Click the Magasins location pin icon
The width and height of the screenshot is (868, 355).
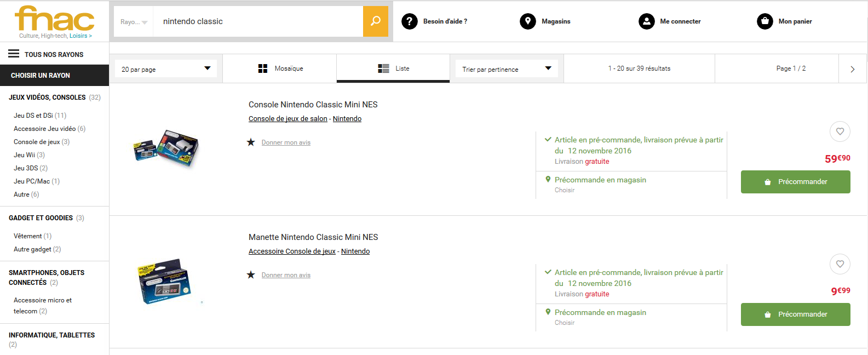(527, 21)
